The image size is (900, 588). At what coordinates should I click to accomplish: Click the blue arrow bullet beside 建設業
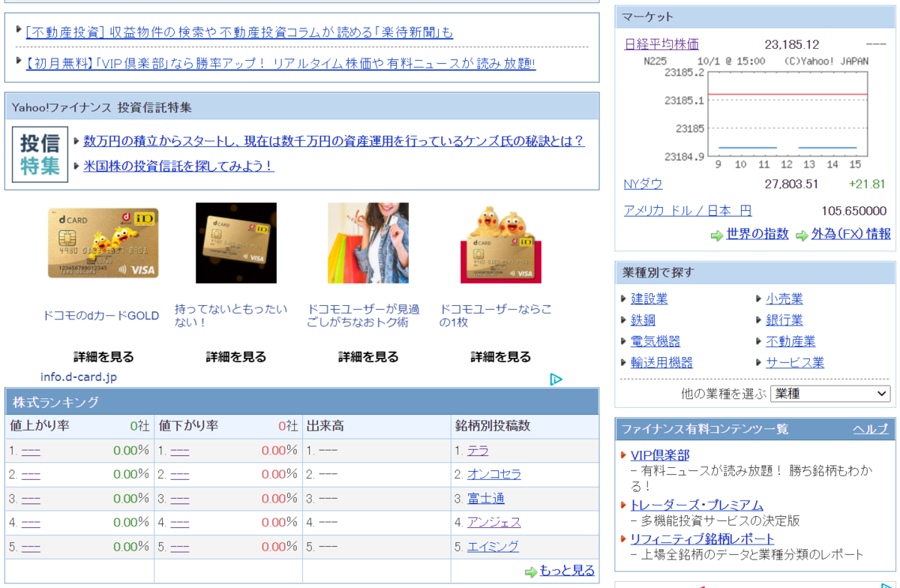623,298
